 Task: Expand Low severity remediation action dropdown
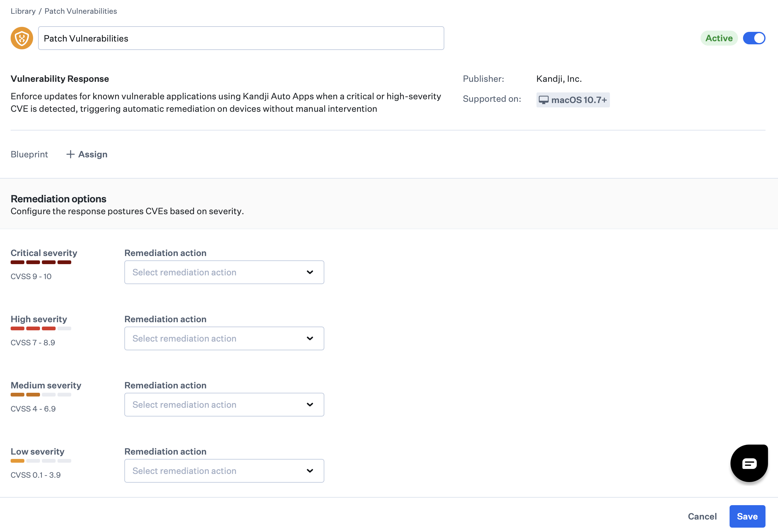[224, 471]
